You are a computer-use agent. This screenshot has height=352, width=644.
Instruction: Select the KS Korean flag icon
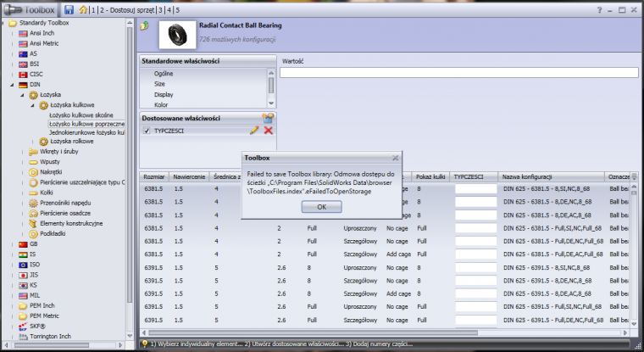pyautogui.click(x=23, y=285)
